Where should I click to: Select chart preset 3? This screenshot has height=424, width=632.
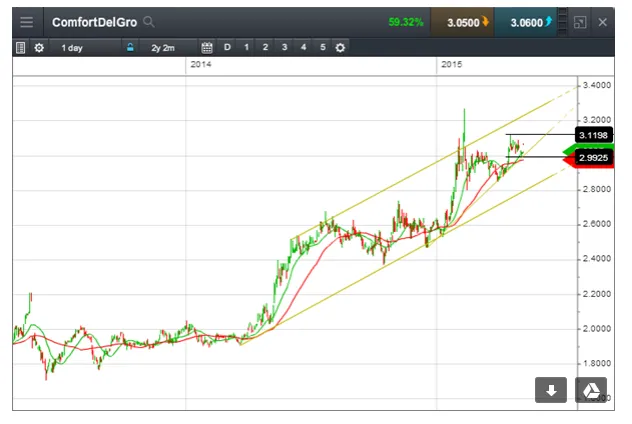coord(284,47)
